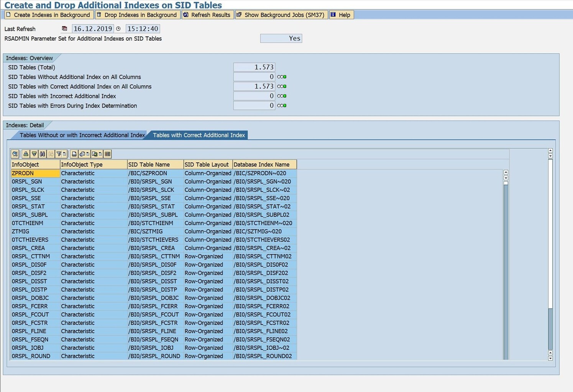Click the InfoObject column header

(x=35, y=165)
